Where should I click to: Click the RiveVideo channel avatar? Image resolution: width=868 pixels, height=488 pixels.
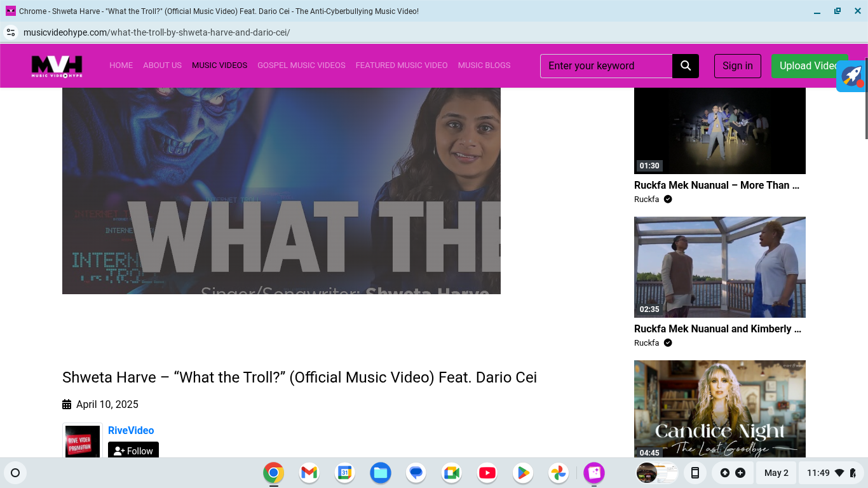(83, 441)
